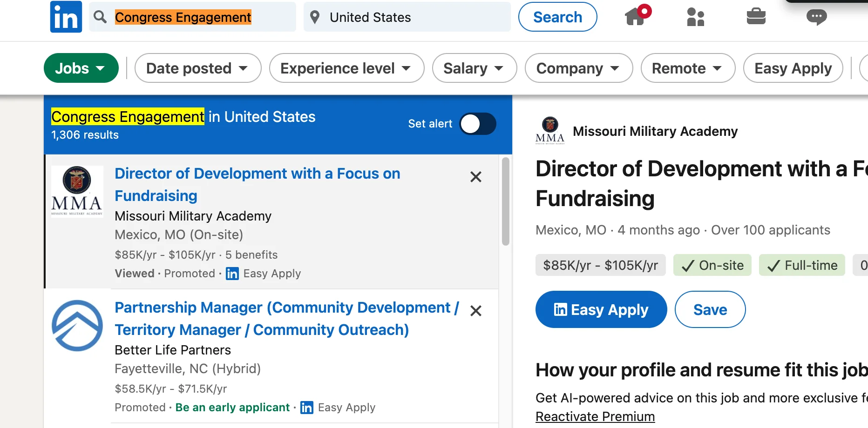Viewport: 868px width, 428px height.
Task: Click LinkedIn Easy Apply icon on first listing
Action: (232, 274)
